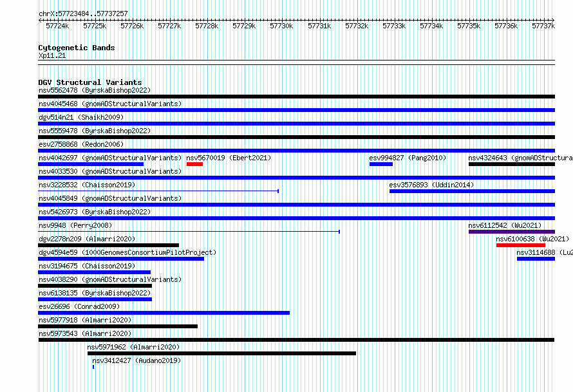
Task: Click the Cytogenetic Bands track title
Action: click(x=77, y=48)
